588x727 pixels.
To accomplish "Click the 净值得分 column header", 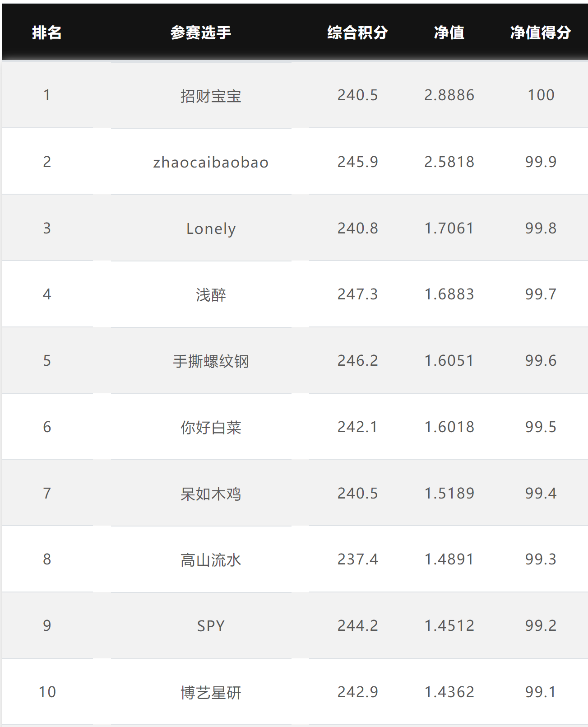I will point(541,33).
